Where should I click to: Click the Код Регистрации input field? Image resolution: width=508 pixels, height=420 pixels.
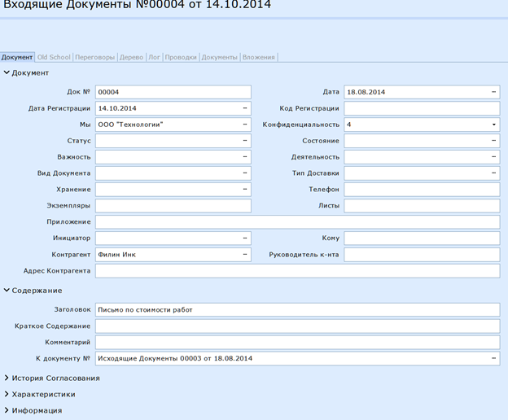pyautogui.click(x=422, y=108)
